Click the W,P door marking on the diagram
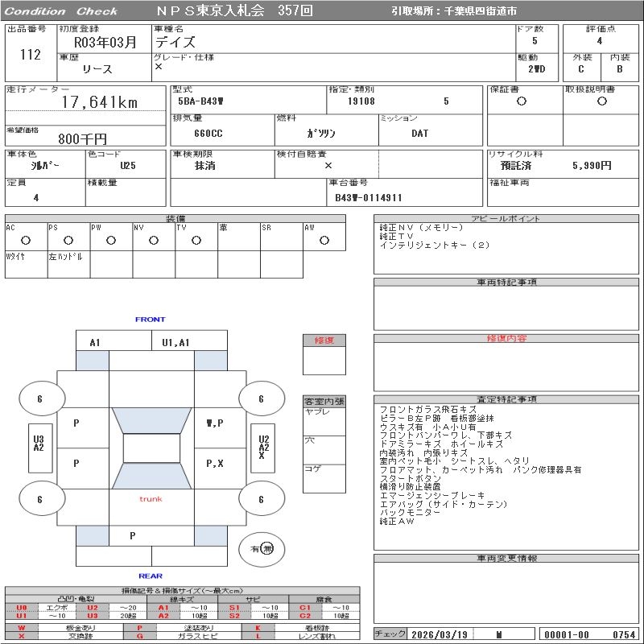 pyautogui.click(x=215, y=423)
